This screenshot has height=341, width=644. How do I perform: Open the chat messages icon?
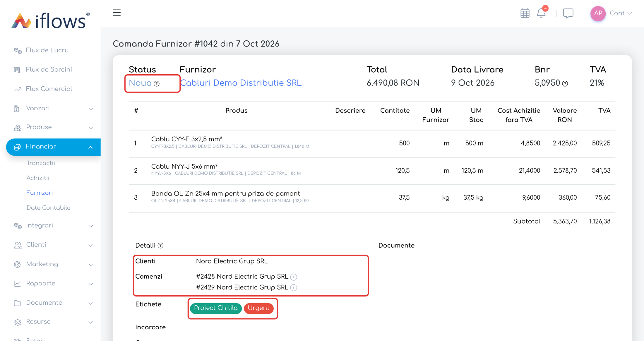(x=568, y=13)
